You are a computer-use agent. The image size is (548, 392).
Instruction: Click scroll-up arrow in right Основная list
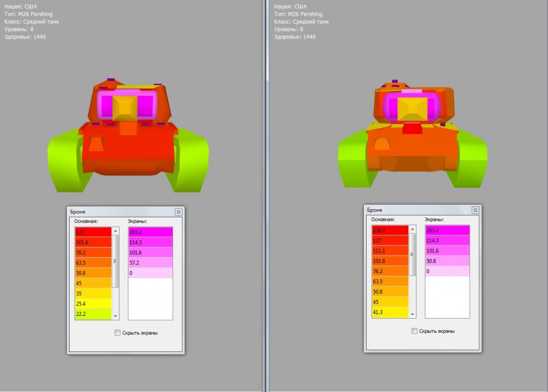coord(412,229)
